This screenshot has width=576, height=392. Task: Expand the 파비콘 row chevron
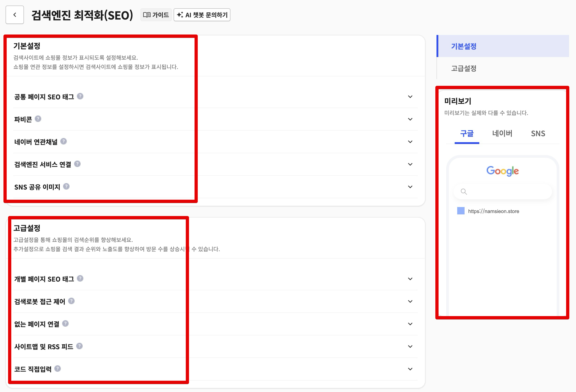pos(410,119)
